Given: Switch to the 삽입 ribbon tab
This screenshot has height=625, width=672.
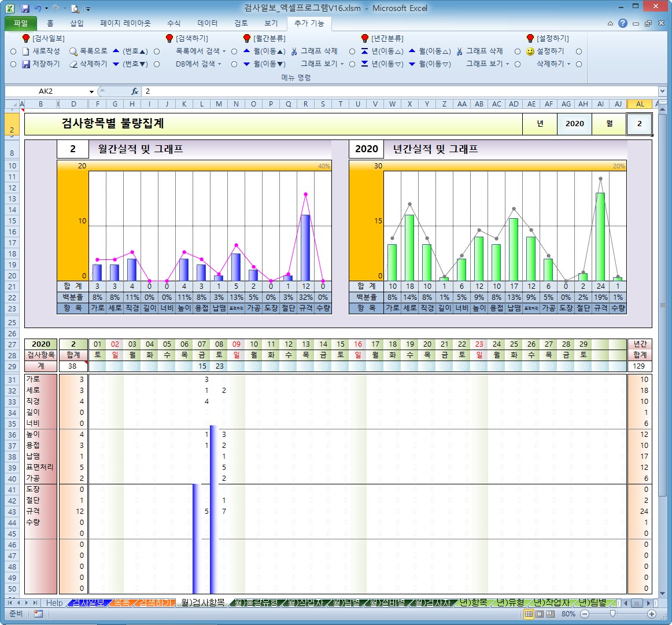Looking at the screenshot, I should coord(77,23).
